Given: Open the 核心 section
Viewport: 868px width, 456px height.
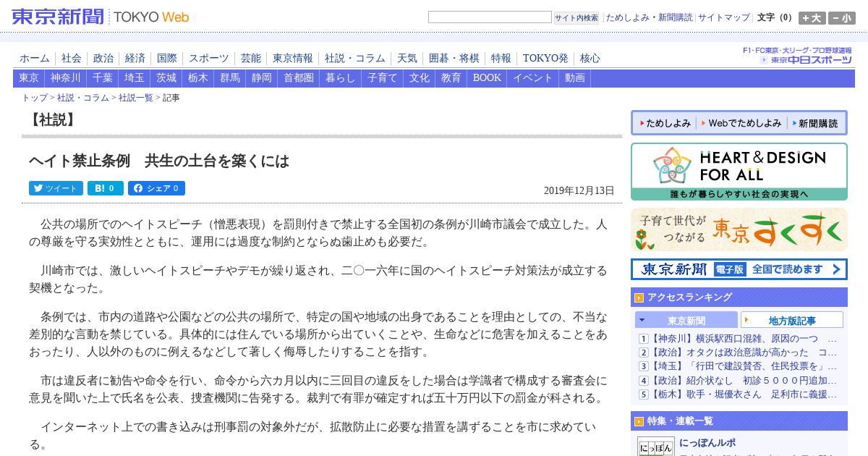Looking at the screenshot, I should tap(590, 58).
